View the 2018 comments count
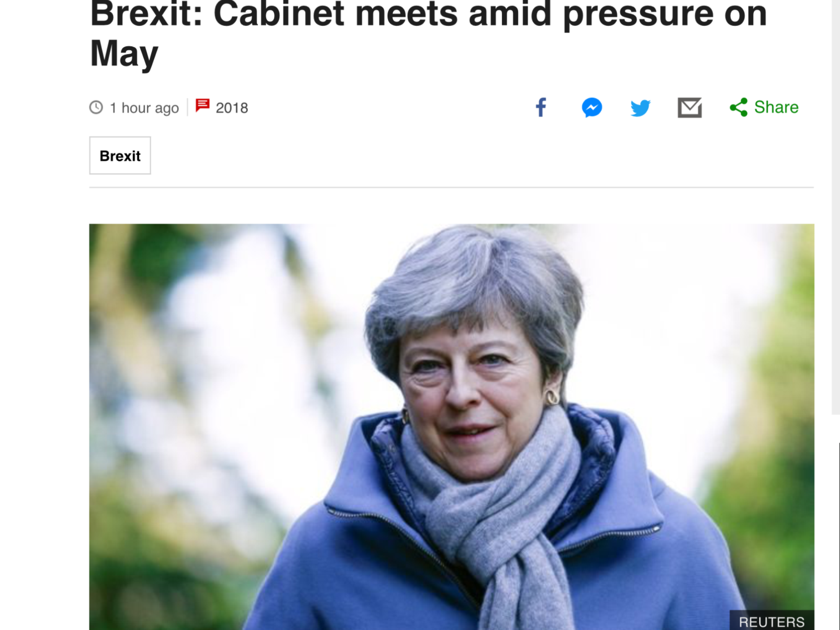Viewport: 840px width, 630px height. click(x=232, y=108)
